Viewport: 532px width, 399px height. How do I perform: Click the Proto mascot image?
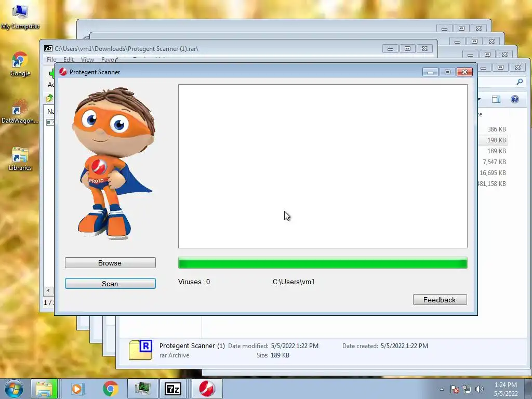click(x=113, y=164)
